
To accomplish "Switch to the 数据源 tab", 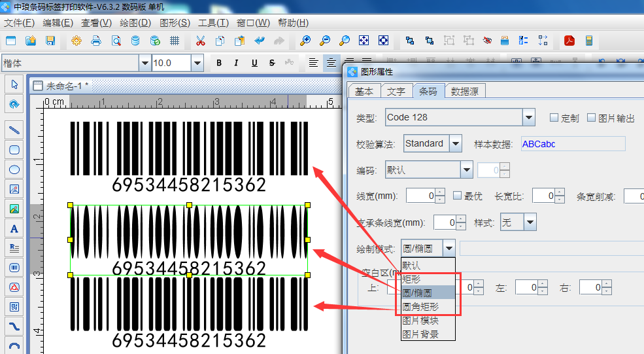I will [464, 92].
